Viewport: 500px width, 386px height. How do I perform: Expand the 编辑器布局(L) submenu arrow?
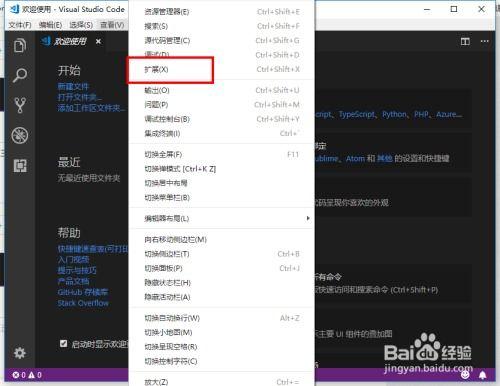point(308,218)
